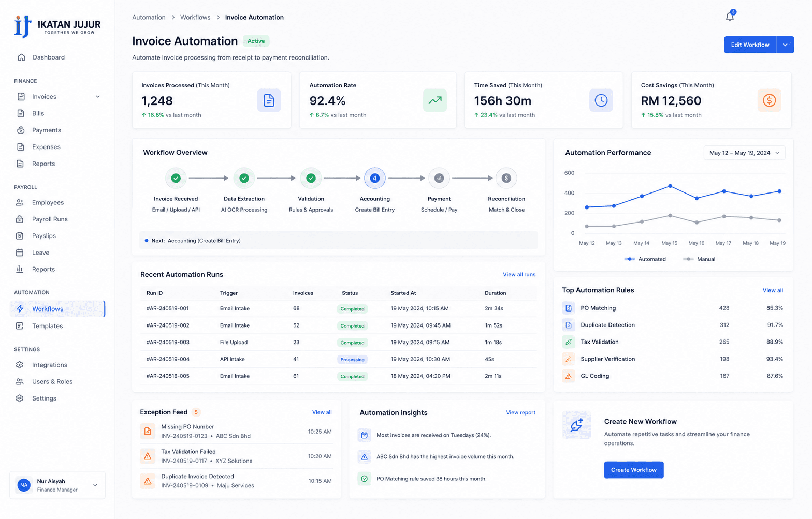The height and width of the screenshot is (519, 812).
Task: Toggle the Manual legend series
Action: [699, 259]
